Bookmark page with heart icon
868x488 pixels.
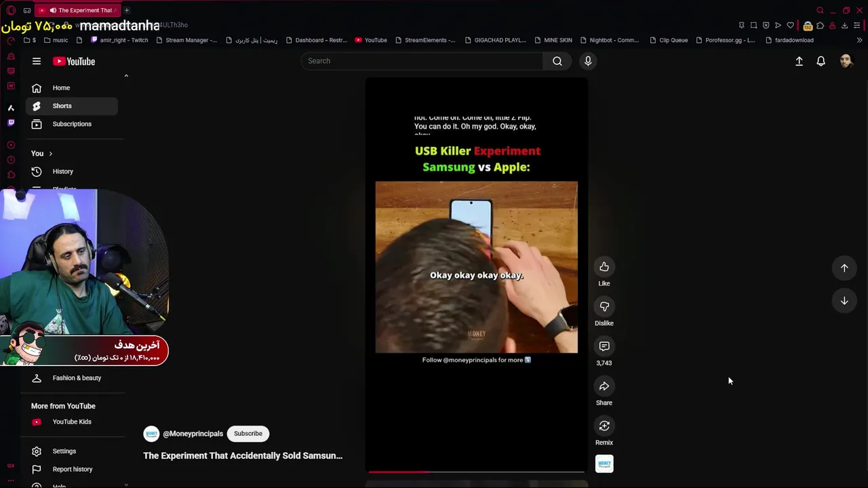[x=790, y=25]
